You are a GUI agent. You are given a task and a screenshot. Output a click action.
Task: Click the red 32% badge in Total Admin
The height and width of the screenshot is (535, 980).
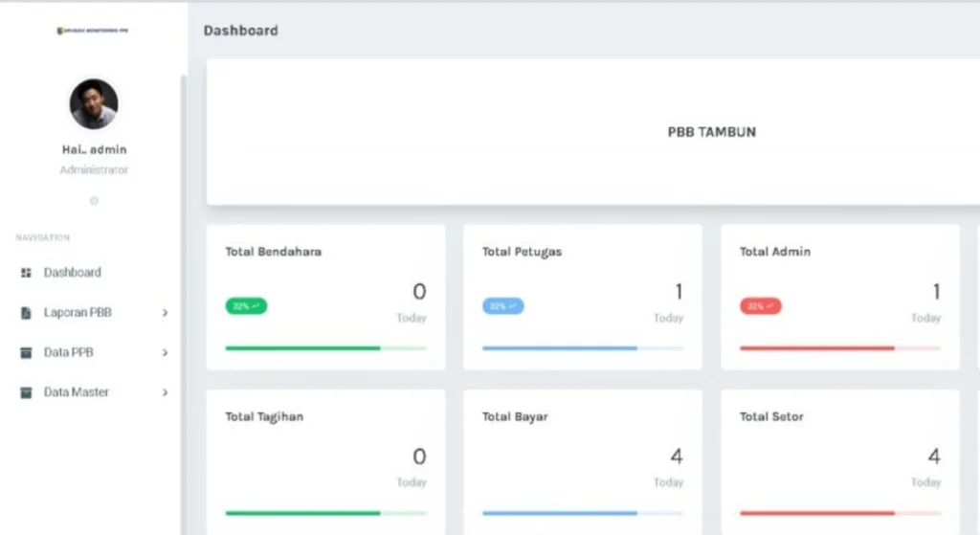tap(760, 306)
